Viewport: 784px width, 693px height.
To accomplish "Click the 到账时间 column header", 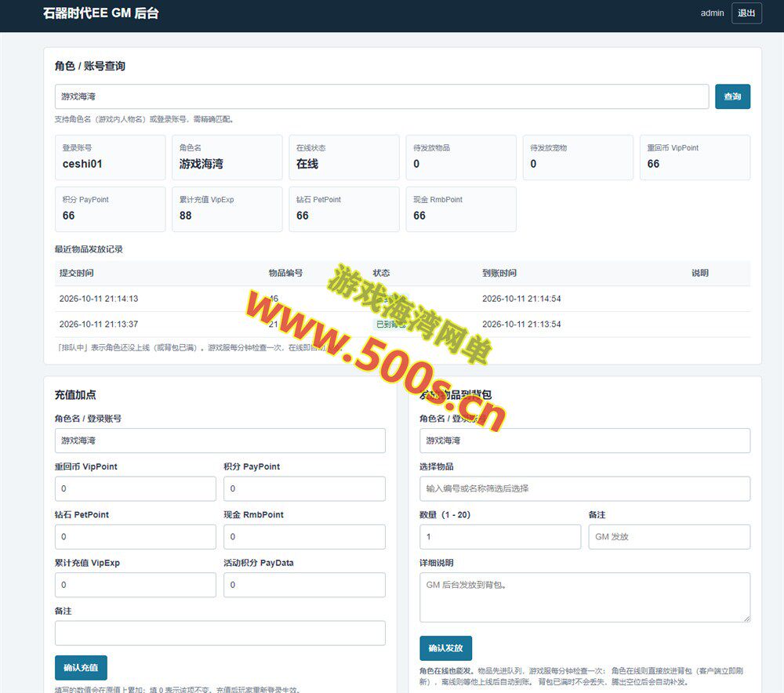I will point(499,273).
